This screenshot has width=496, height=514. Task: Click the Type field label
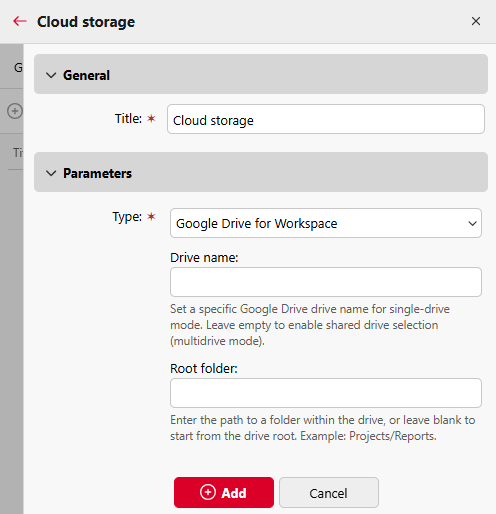coord(127,217)
